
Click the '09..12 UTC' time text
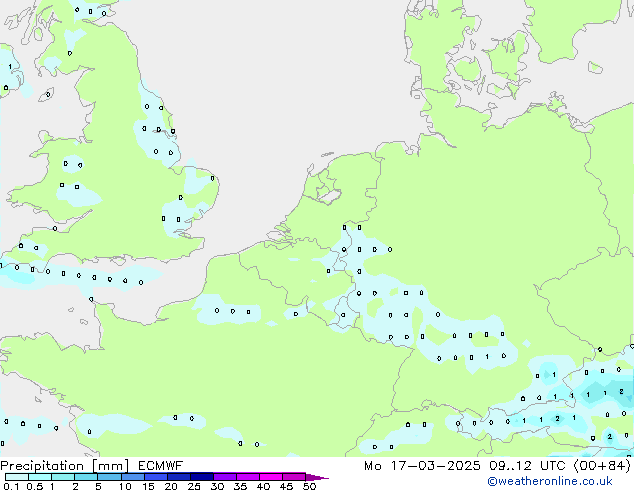pos(527,466)
